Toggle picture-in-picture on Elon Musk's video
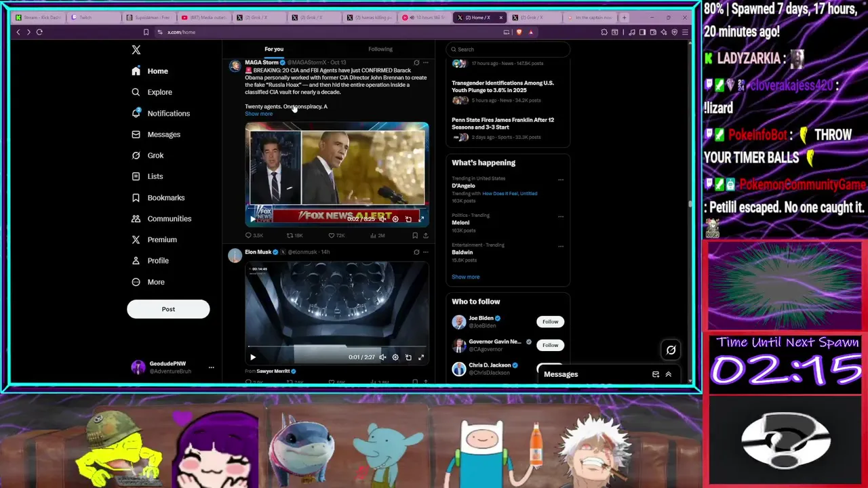The height and width of the screenshot is (488, 868). coord(408,357)
